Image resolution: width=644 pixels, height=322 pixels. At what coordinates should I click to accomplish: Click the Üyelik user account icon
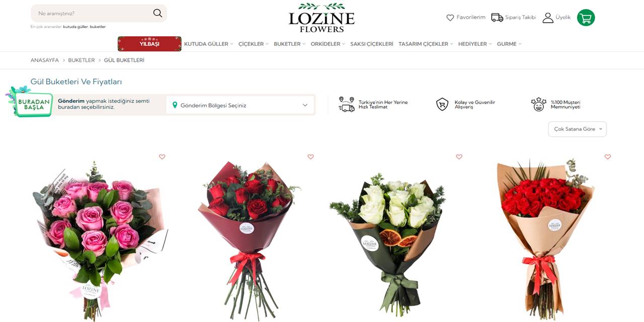click(x=548, y=18)
